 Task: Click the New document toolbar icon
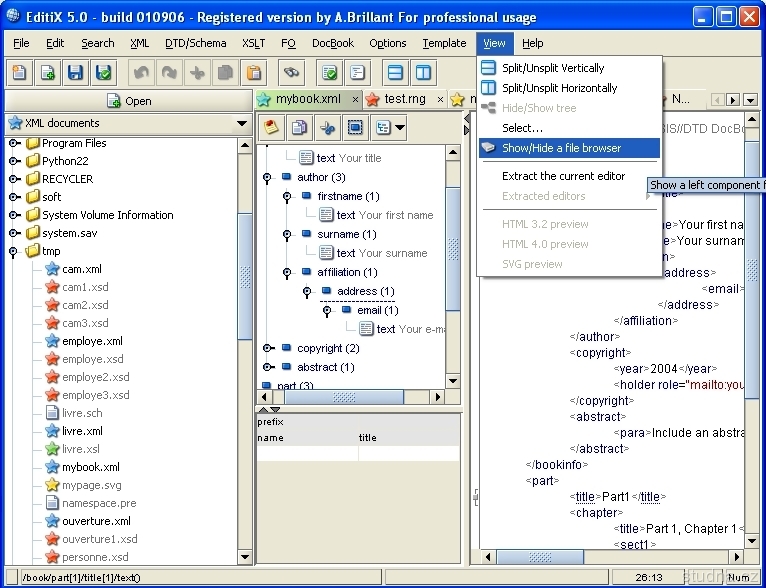tap(20, 73)
